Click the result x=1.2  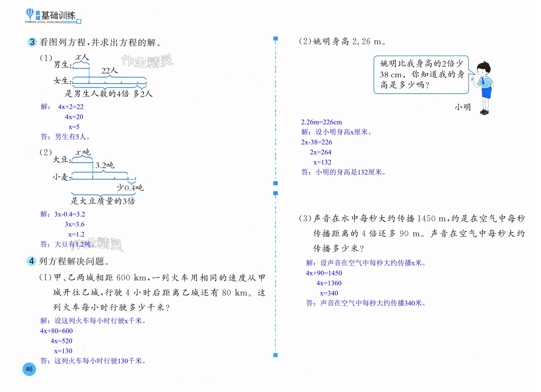76,234
